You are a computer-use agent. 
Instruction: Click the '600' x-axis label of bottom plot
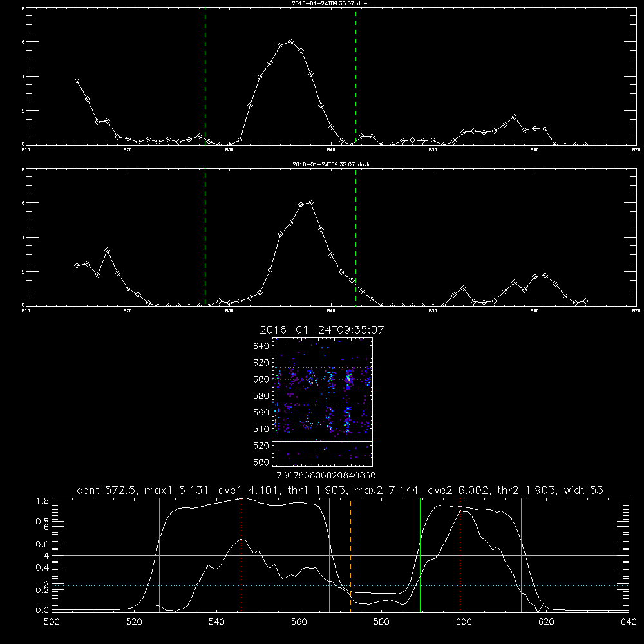(464, 622)
